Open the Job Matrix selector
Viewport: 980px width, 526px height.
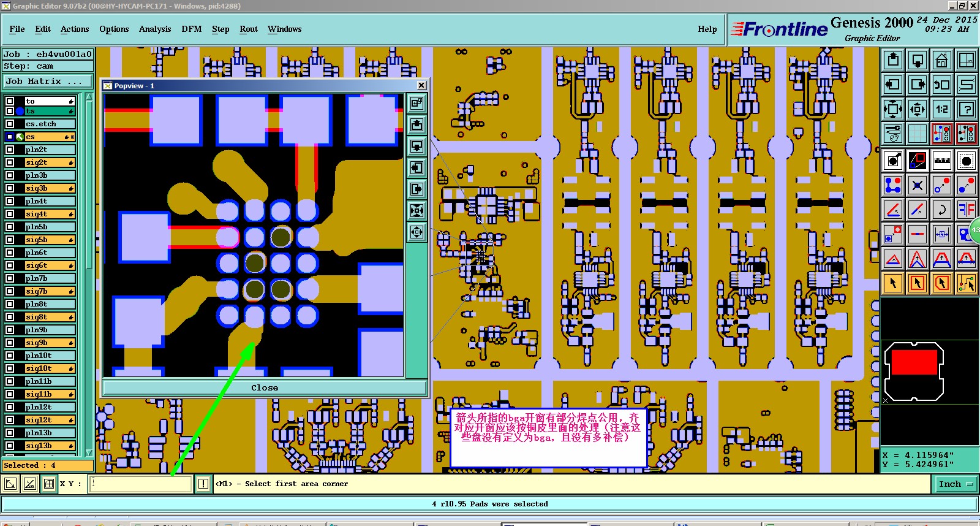click(x=48, y=81)
